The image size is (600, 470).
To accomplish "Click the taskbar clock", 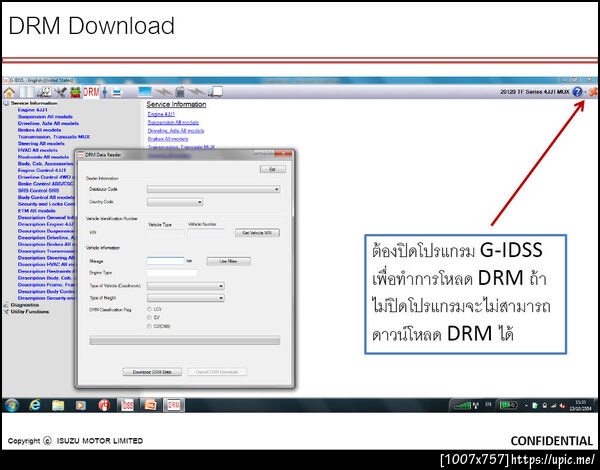I will click(581, 405).
